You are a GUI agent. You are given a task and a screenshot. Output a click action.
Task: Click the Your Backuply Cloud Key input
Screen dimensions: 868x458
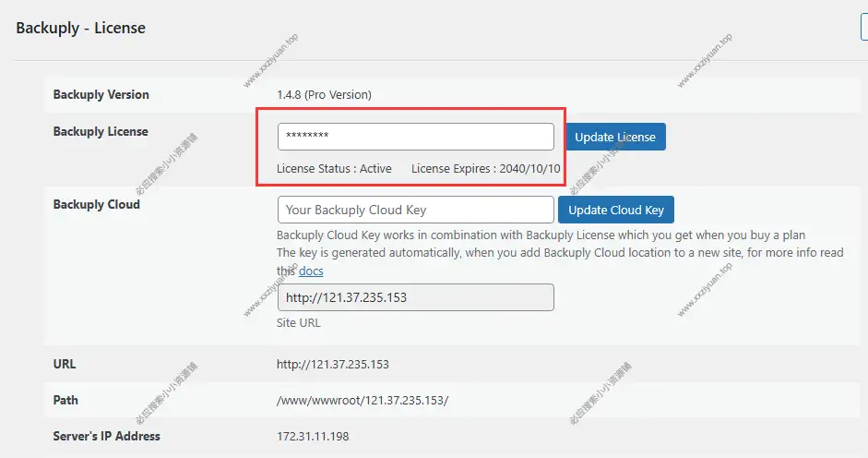click(415, 210)
